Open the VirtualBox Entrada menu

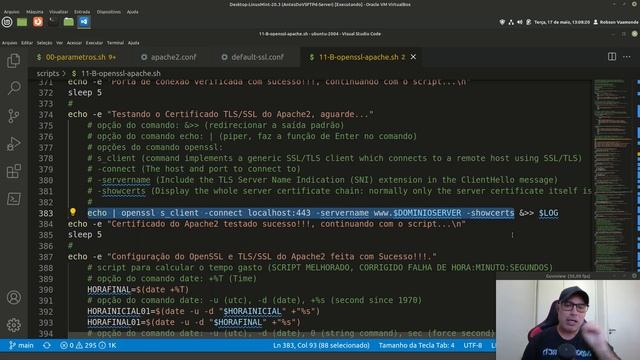point(82,12)
